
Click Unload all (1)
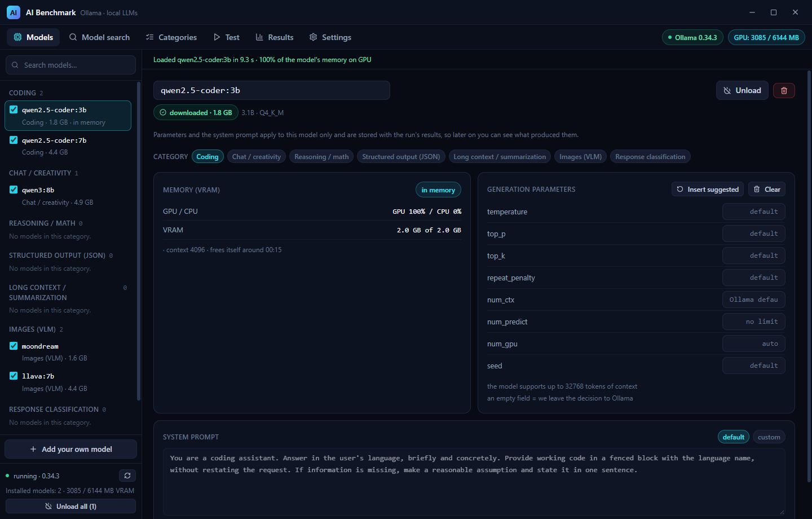coord(71,507)
